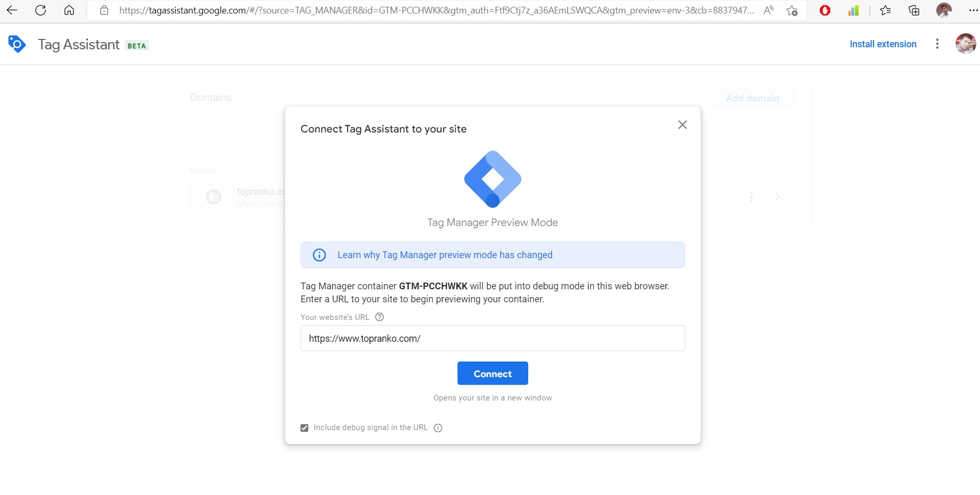Toggle Include debug signal in the URL

(305, 428)
